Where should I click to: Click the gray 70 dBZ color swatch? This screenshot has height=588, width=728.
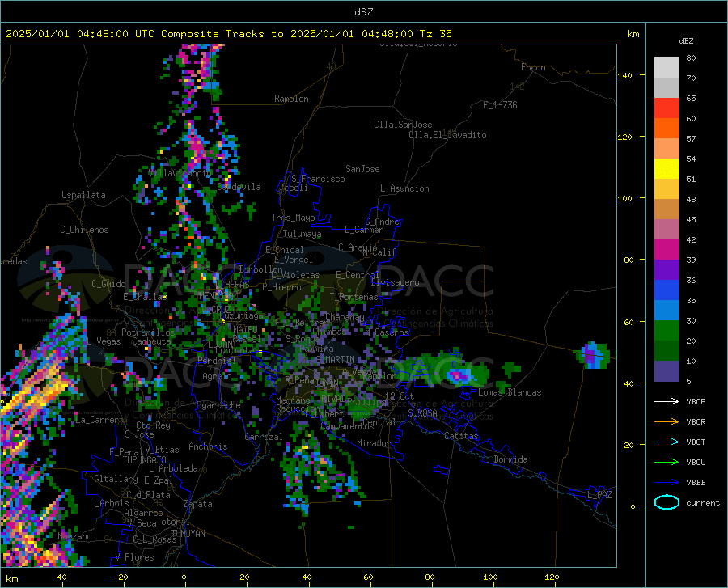(x=667, y=87)
